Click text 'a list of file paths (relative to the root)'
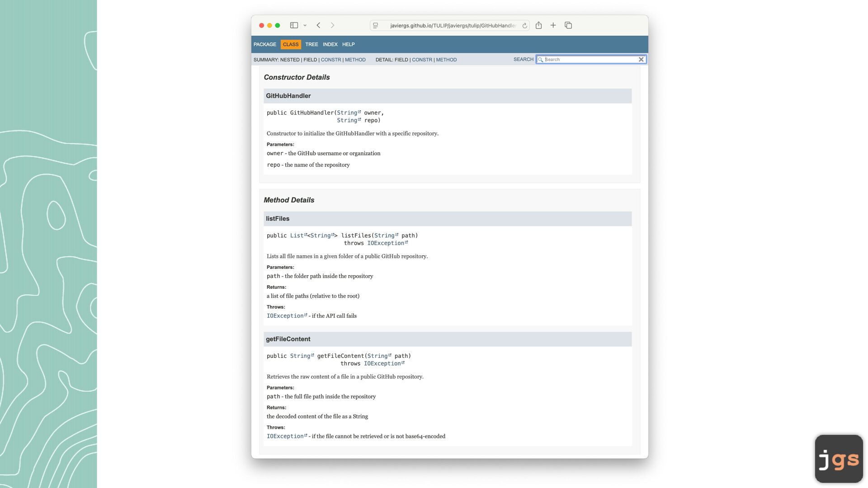The image size is (868, 488). (313, 296)
